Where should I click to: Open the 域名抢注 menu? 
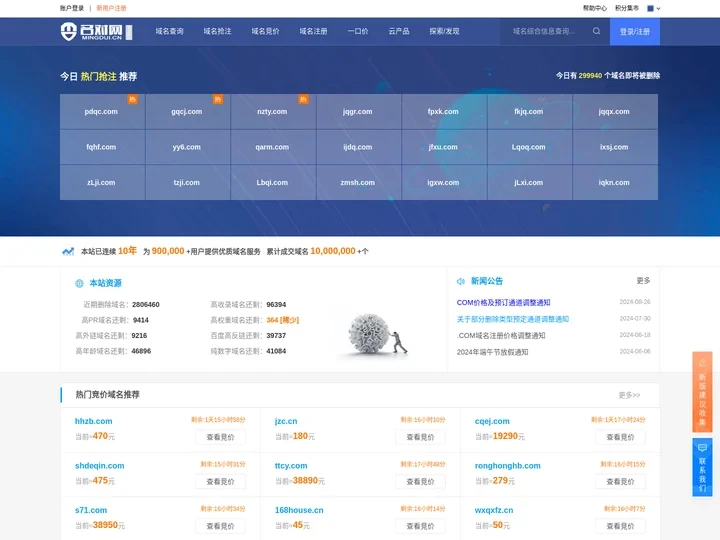tap(217, 31)
